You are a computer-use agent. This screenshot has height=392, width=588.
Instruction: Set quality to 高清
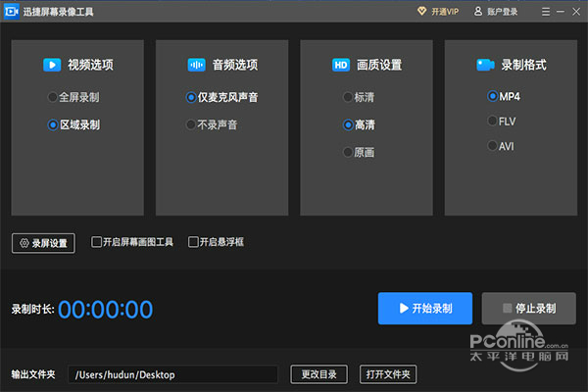click(x=348, y=124)
